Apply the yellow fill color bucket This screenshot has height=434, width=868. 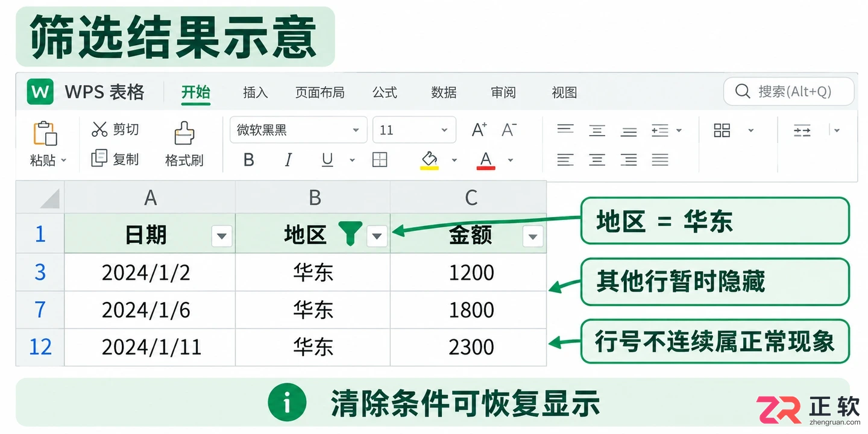[x=429, y=160]
